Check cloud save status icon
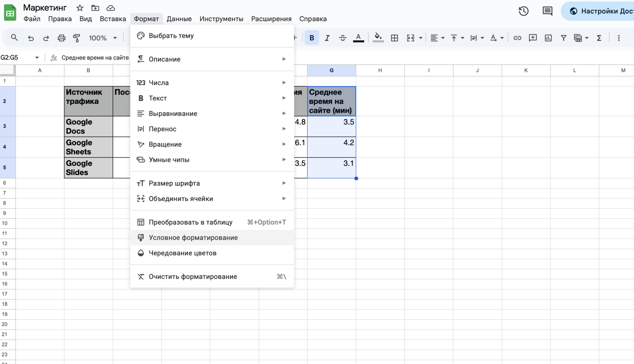 [111, 8]
